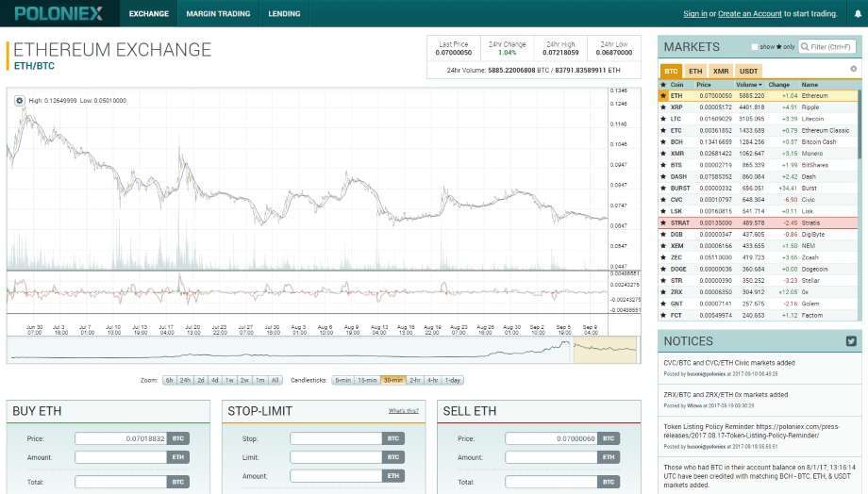This screenshot has width=868, height=494.
Task: Select 1-day candlesticks
Action: [x=453, y=381]
